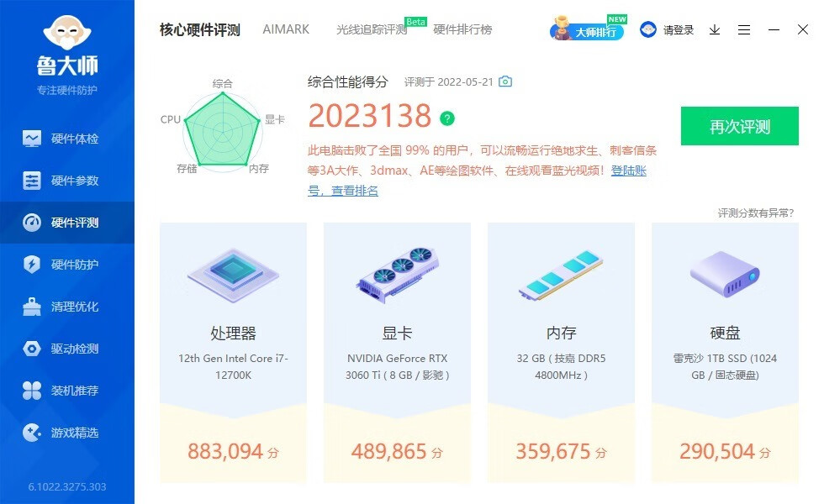Open the hamburger main menu

(744, 30)
